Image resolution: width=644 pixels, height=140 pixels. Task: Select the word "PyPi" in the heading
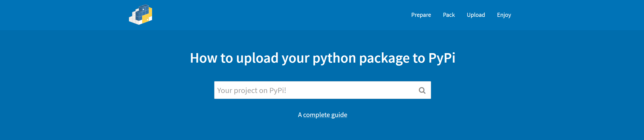[x=441, y=58]
